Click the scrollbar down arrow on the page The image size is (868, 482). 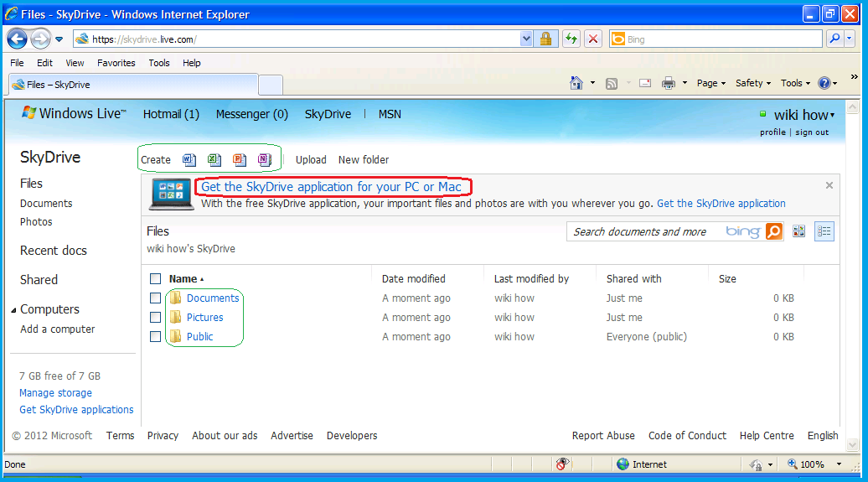tap(853, 445)
